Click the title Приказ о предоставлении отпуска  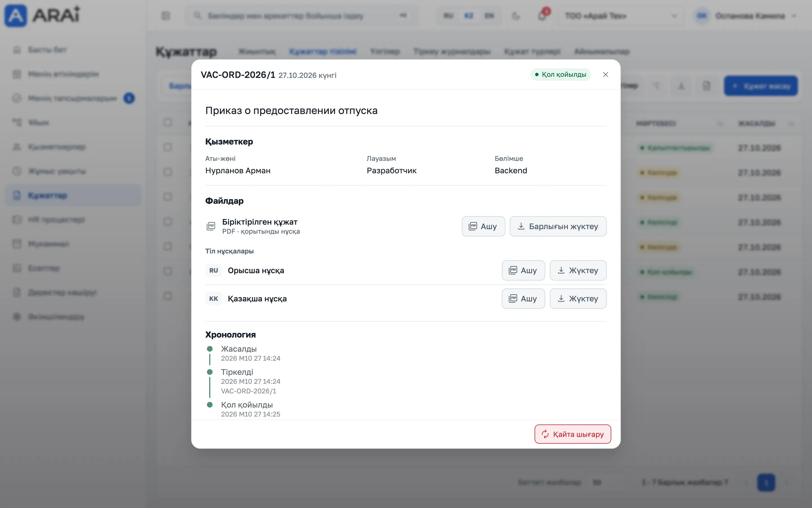point(291,111)
